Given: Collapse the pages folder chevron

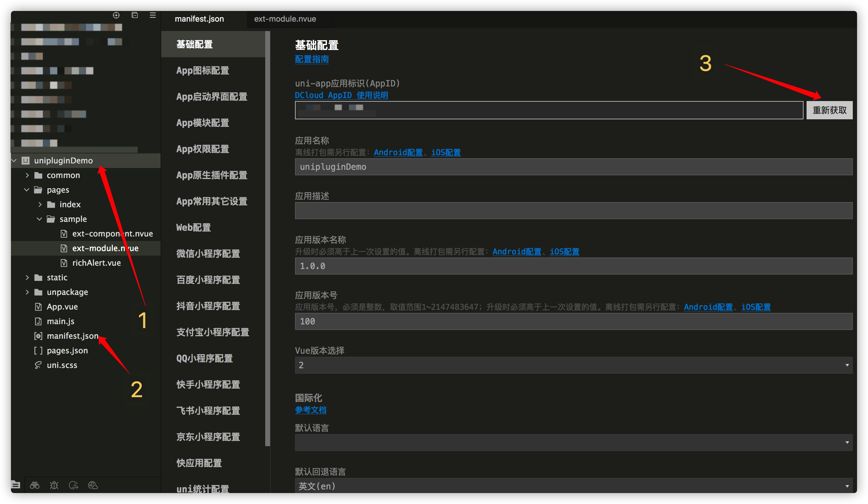Looking at the screenshot, I should 27,190.
